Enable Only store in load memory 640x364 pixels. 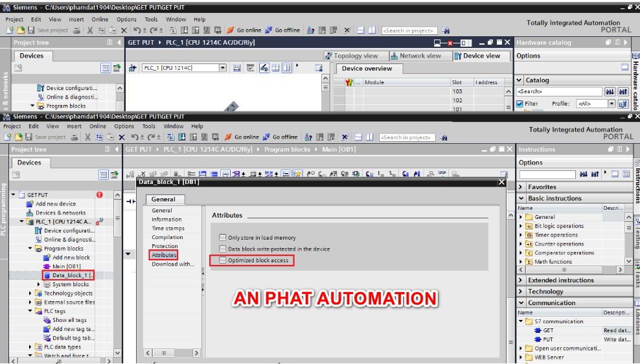coord(223,238)
